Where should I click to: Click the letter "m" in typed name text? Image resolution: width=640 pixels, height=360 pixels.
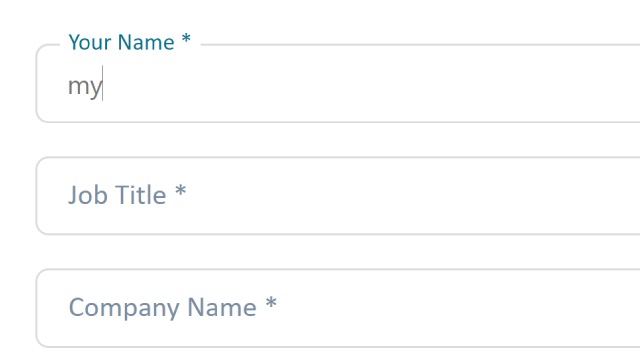(78, 87)
